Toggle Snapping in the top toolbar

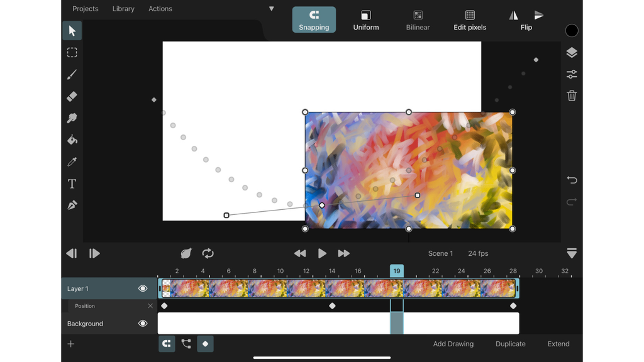click(314, 19)
